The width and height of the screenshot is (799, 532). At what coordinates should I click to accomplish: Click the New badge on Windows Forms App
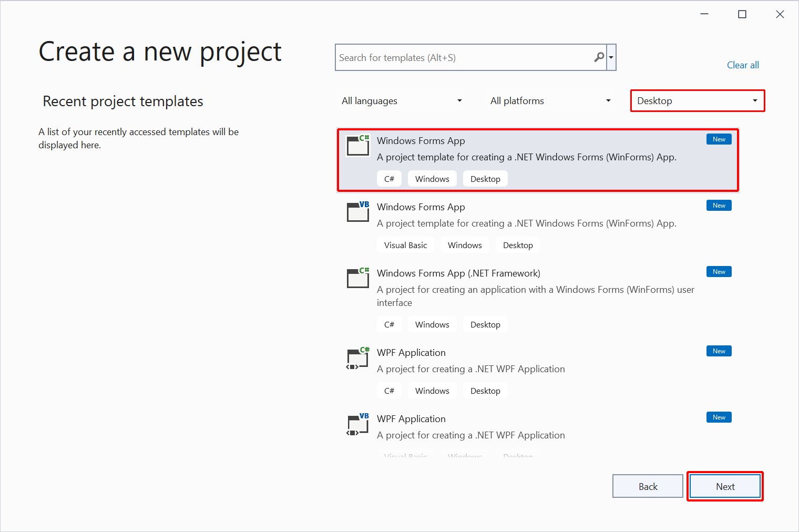click(719, 139)
